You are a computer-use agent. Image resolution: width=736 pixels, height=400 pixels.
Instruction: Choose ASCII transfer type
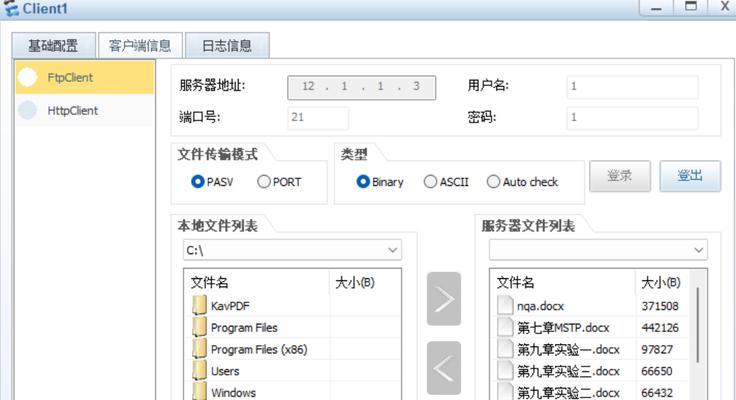[x=430, y=182]
